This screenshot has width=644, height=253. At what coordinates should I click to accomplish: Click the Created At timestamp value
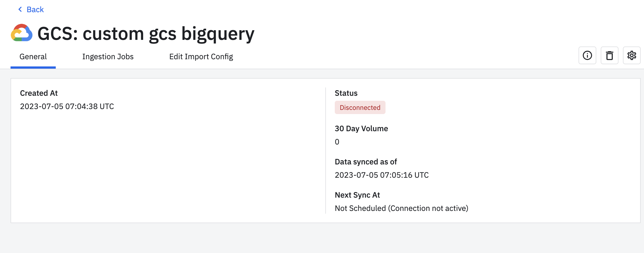(x=67, y=106)
